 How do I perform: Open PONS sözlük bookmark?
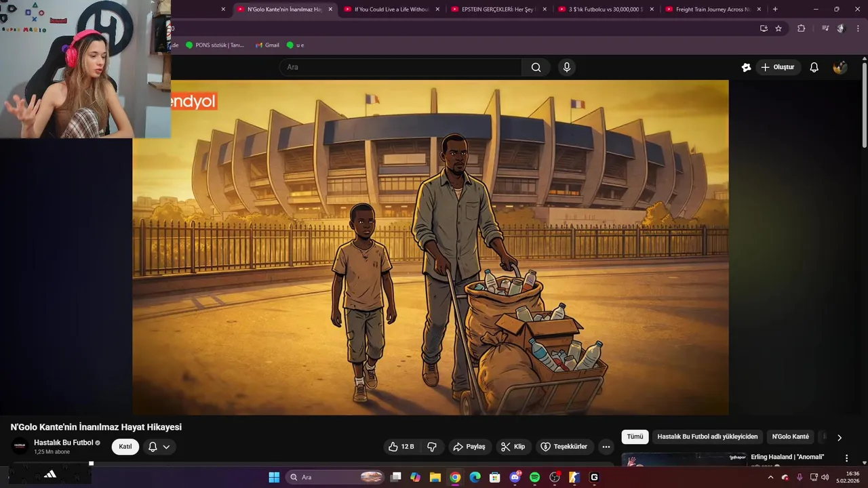(214, 45)
